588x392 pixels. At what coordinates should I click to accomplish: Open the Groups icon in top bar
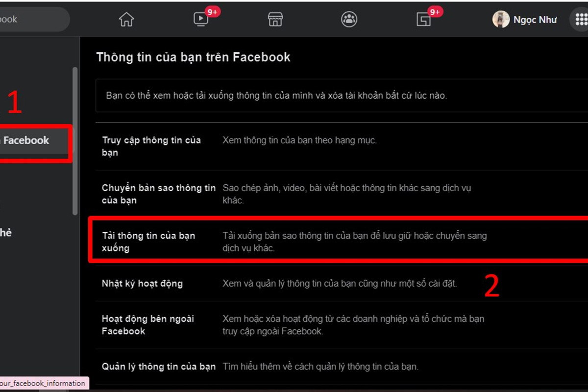pos(349,19)
